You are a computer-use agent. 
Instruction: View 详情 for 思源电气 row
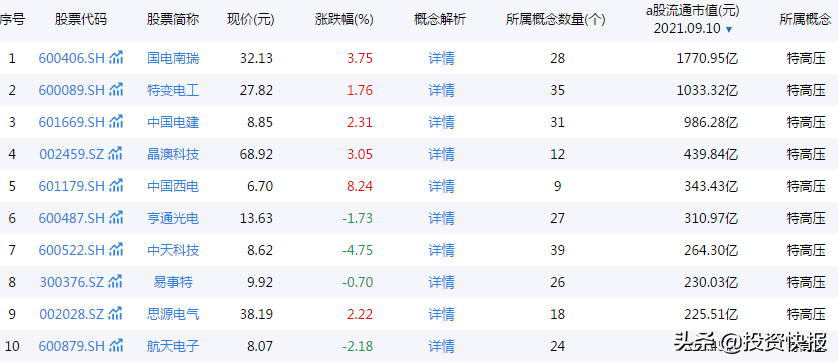point(441,314)
